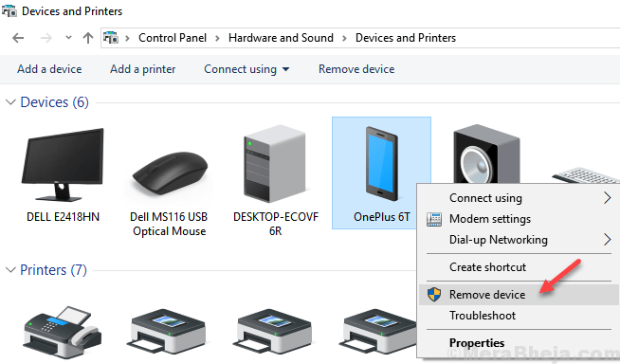Choose Remove device in context menu

click(519, 295)
